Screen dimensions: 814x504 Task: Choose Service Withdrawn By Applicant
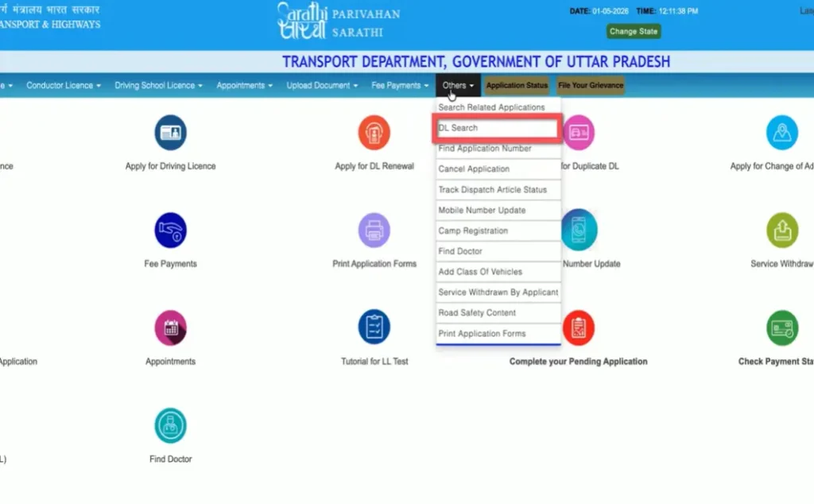(498, 293)
